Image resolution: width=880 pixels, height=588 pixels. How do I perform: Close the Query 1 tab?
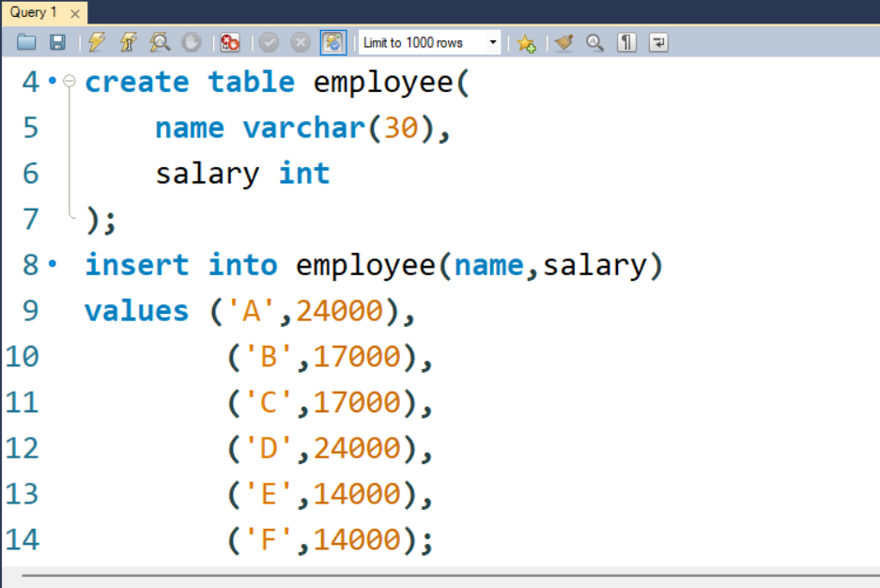[x=74, y=13]
